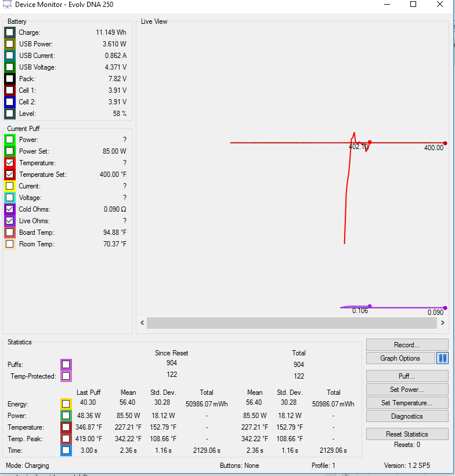Click the pause icon beside Graph Options
The image size is (455, 476).
pyautogui.click(x=443, y=358)
